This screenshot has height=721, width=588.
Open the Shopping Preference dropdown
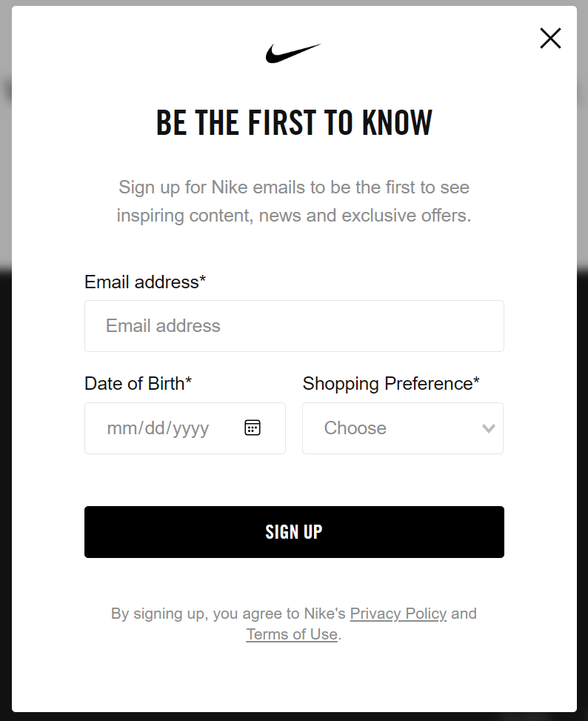(402, 428)
